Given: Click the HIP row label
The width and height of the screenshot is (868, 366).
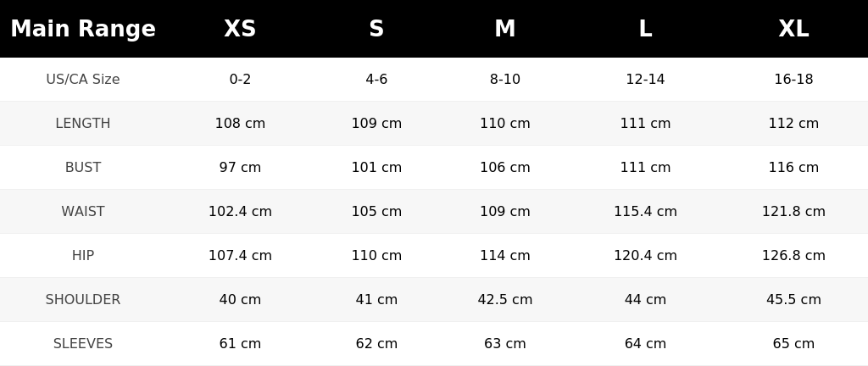Looking at the screenshot, I should click(x=83, y=255).
